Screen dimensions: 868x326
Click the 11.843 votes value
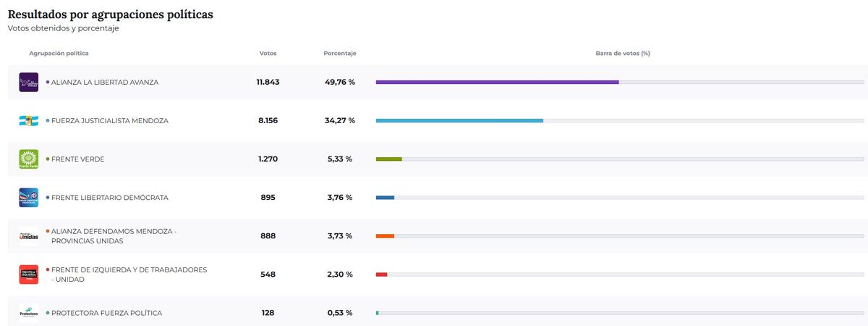point(268,83)
